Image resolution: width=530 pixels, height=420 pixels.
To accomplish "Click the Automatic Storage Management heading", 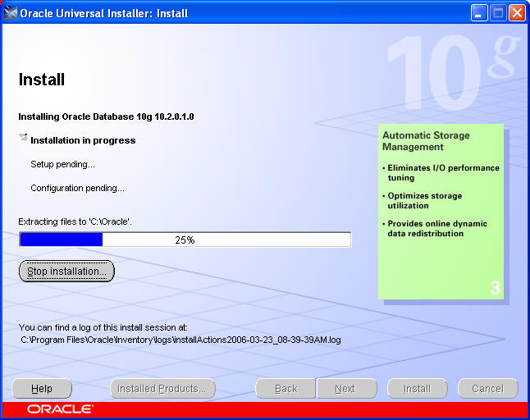I will pos(426,141).
